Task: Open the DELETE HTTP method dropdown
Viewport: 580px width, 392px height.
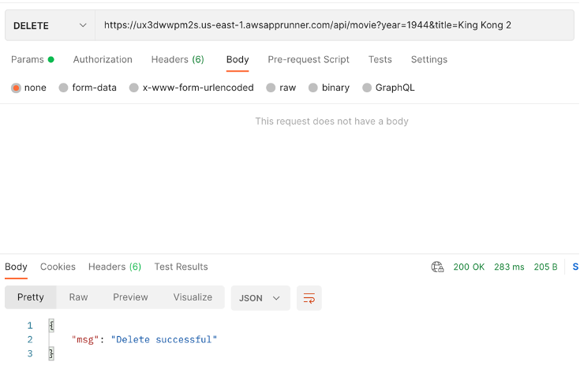Action: (x=50, y=25)
